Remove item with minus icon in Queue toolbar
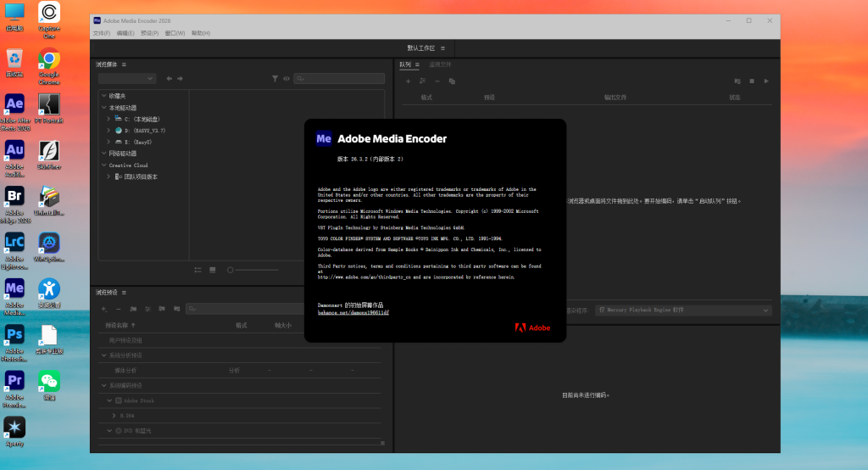 (x=437, y=81)
